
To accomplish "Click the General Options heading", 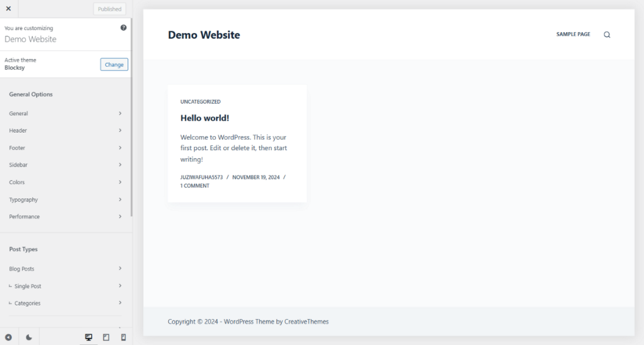I will 31,94.
